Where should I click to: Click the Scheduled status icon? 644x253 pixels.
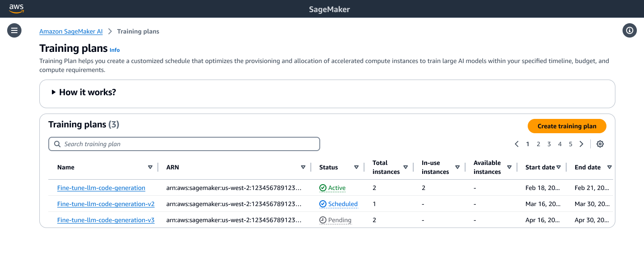point(323,204)
